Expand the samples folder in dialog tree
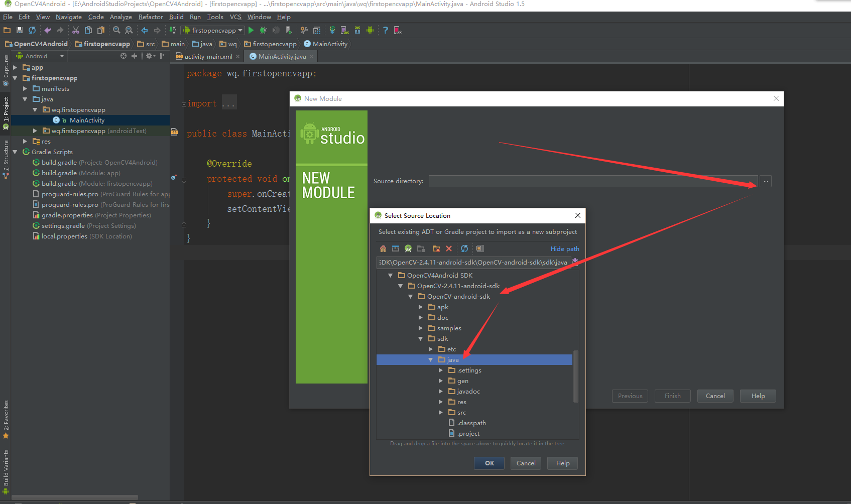This screenshot has height=504, width=851. click(x=421, y=328)
